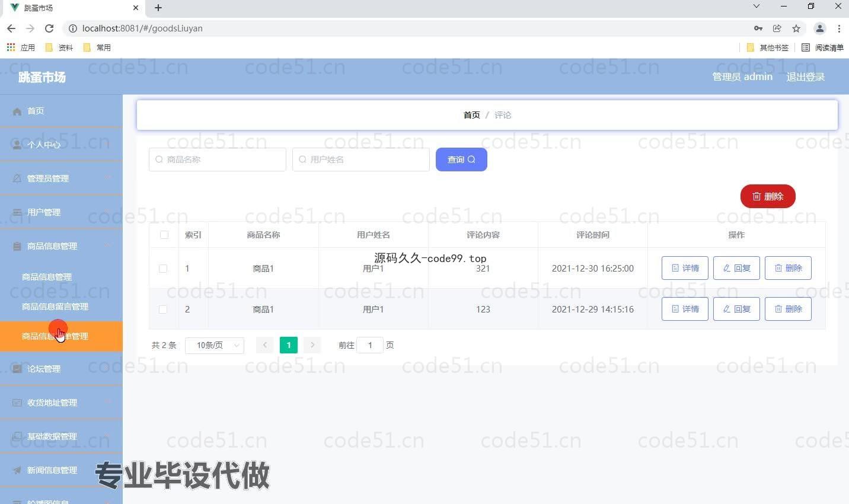Select page 1 in pagination
The image size is (849, 504).
click(x=289, y=345)
